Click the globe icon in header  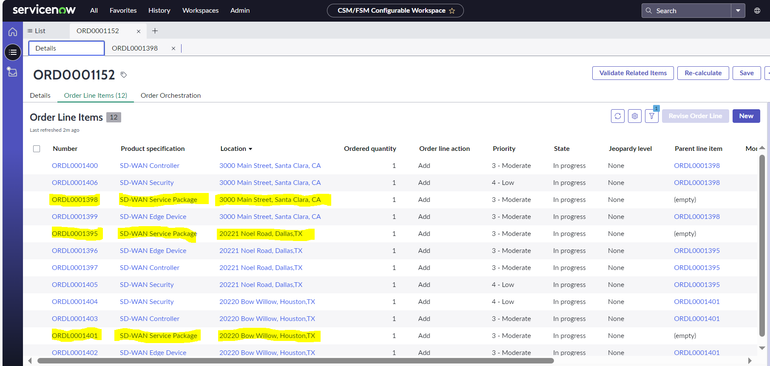pos(757,11)
